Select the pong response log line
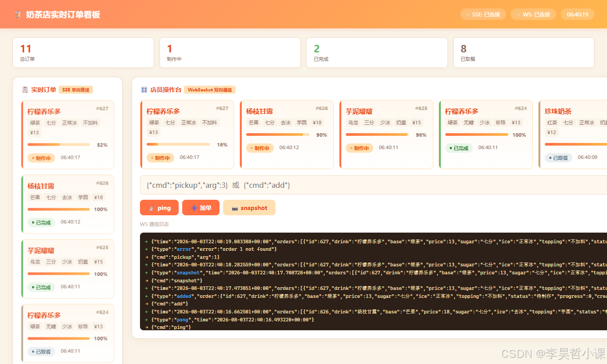This screenshot has height=364, width=607. (233, 320)
